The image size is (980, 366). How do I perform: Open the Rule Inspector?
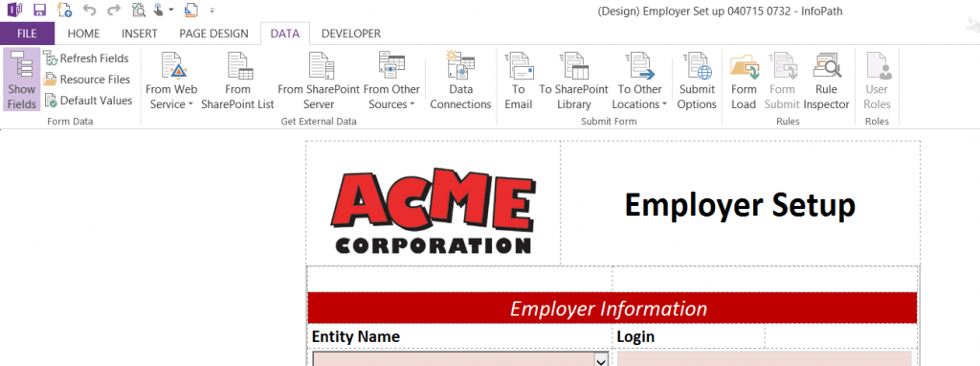tap(826, 80)
